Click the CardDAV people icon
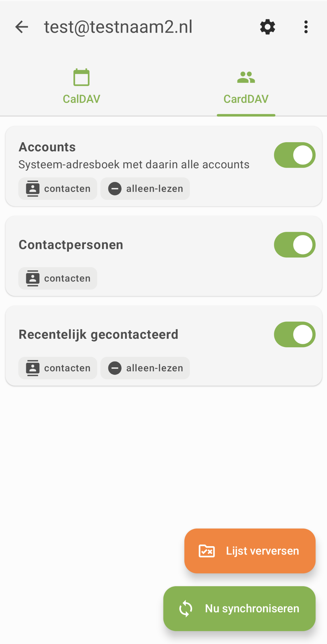Screen dimensions: 327x644 click(x=246, y=77)
